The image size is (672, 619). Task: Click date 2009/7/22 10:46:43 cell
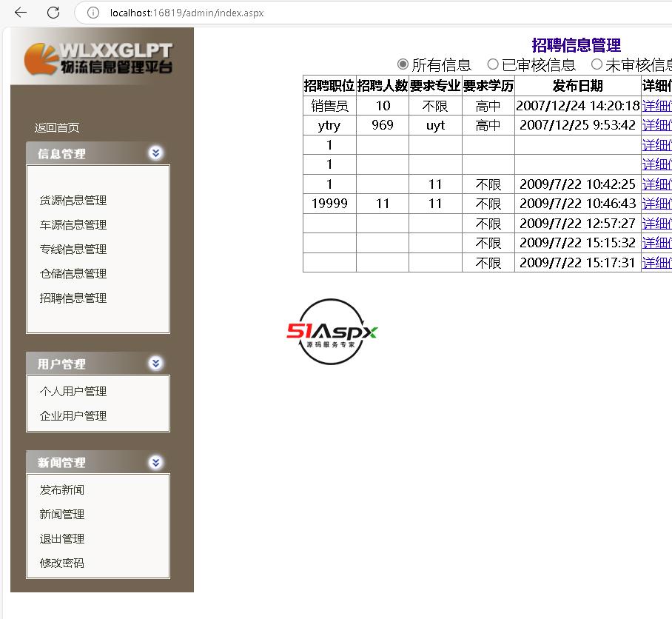(578, 204)
